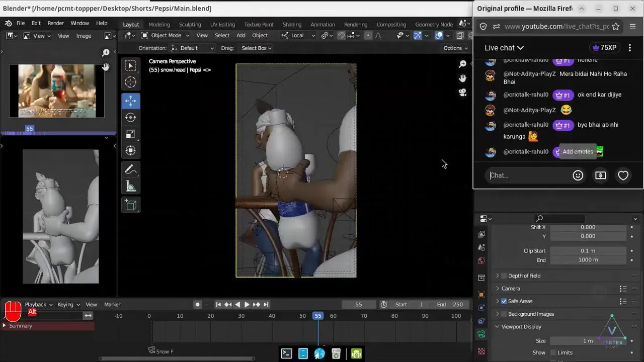Toggle snapping magnet in viewport header
Screen dimensions: 644x362
click(x=342, y=35)
